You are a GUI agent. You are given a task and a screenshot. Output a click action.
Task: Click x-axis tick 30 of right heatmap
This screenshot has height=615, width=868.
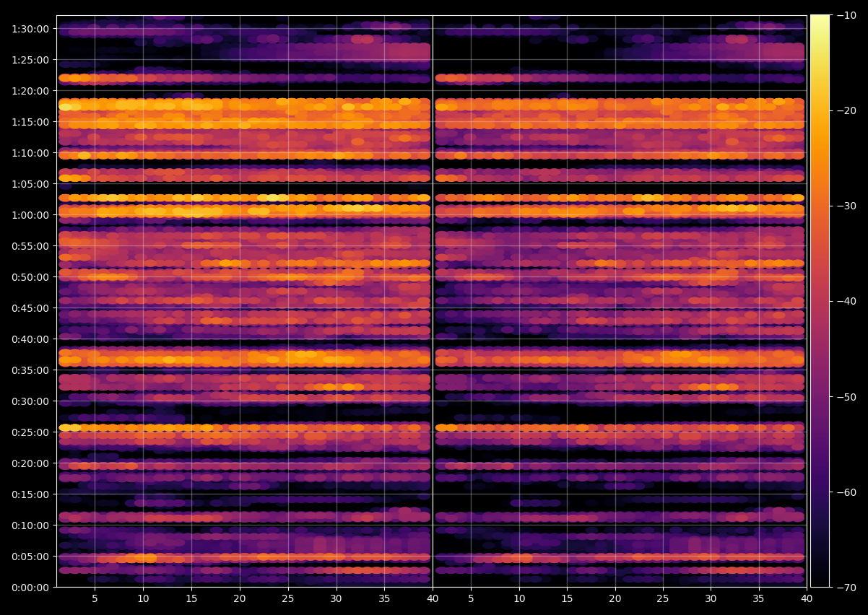coord(711,599)
